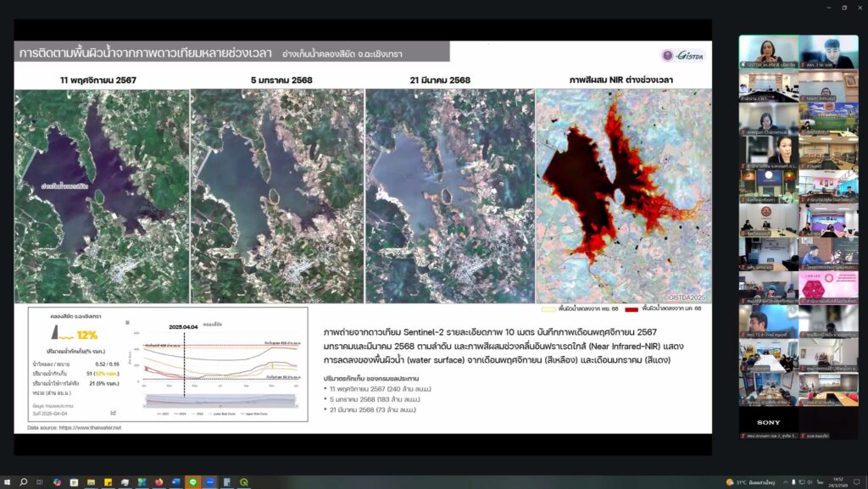
Task: Click the 21 มีนาคม 2568 satellite image
Action: [x=449, y=195]
